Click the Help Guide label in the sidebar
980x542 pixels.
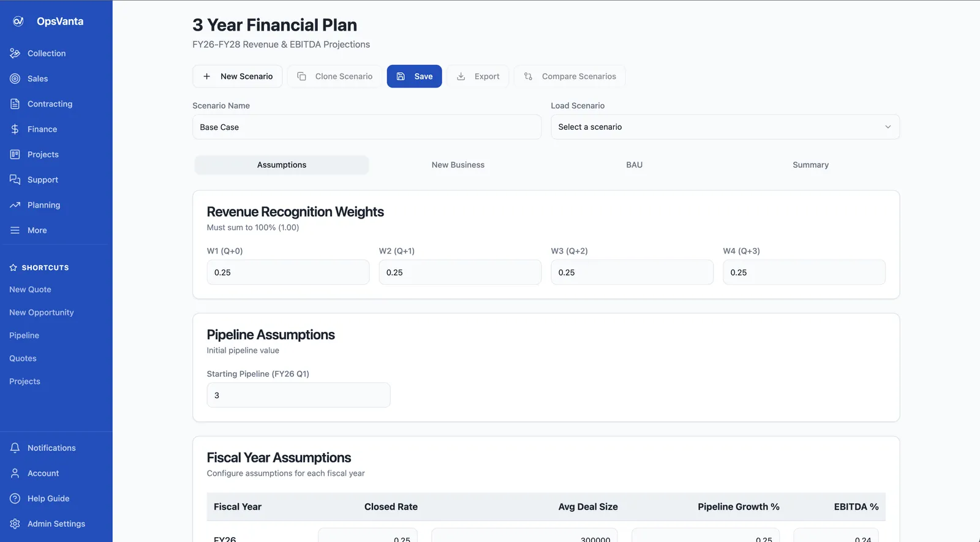click(48, 499)
